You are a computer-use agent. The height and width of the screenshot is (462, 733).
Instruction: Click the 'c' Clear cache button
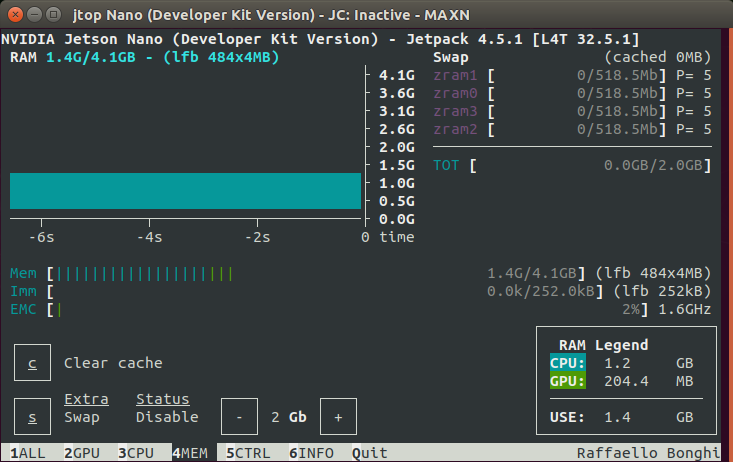click(32, 363)
